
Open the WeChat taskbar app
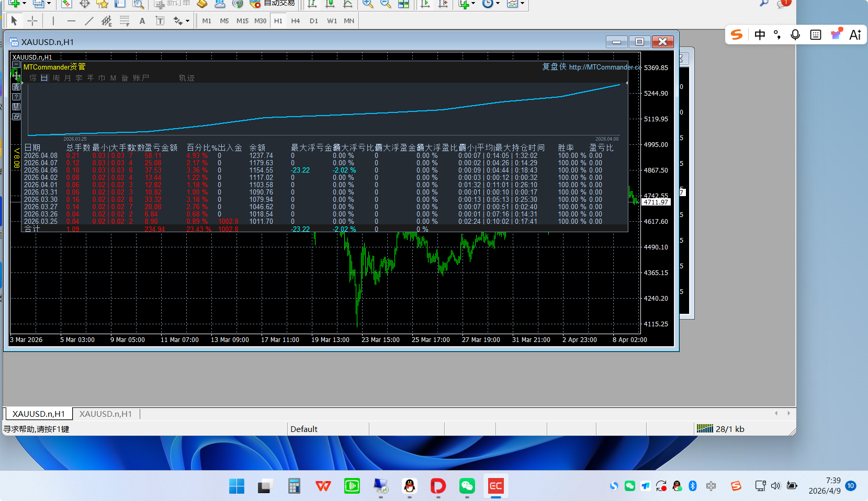click(x=467, y=486)
